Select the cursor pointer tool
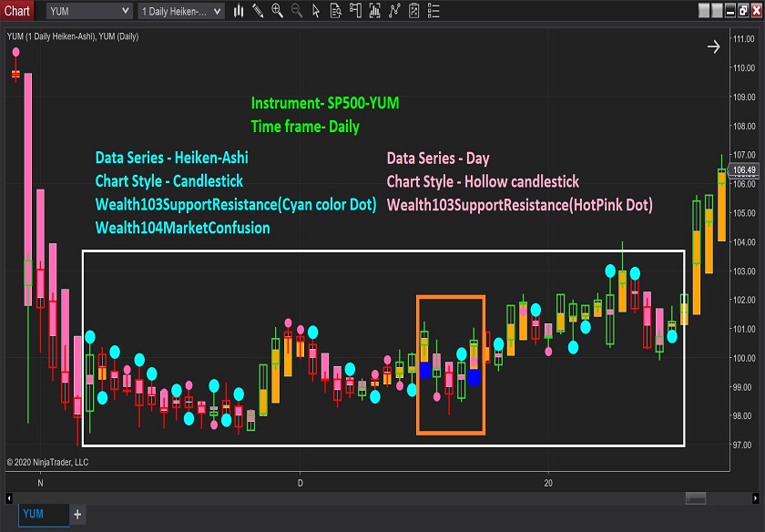The width and height of the screenshot is (765, 532). click(x=316, y=11)
